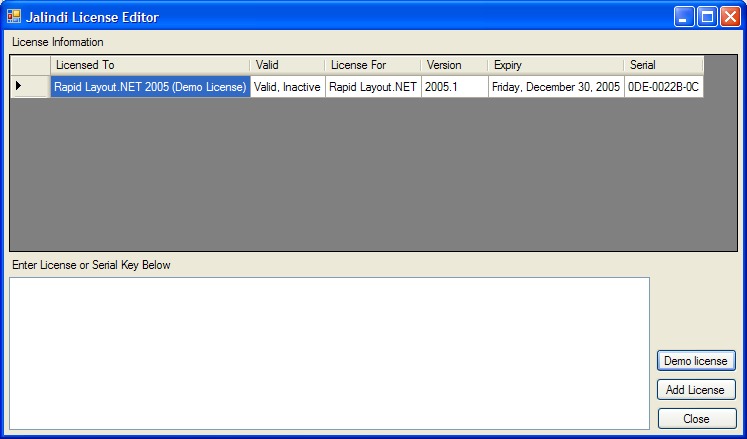Viewport: 747px width, 439px height.
Task: Sort by the Licensed To column header
Action: (150, 65)
